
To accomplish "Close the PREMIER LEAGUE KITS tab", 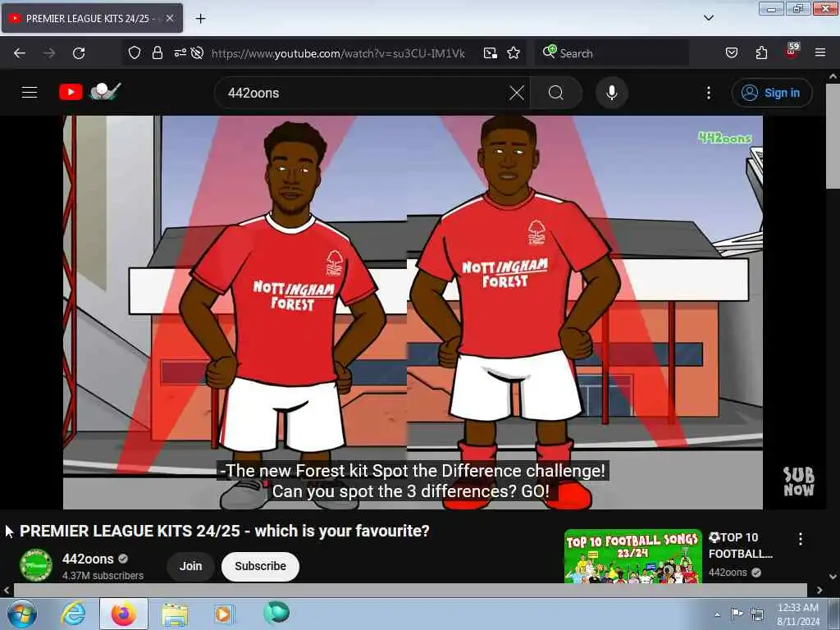I will point(170,18).
